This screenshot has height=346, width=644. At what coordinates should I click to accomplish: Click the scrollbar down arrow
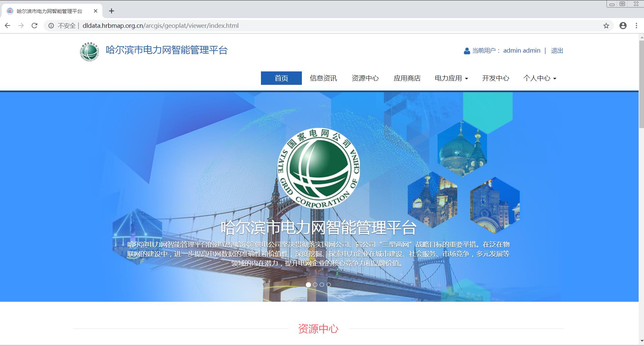coord(641,341)
